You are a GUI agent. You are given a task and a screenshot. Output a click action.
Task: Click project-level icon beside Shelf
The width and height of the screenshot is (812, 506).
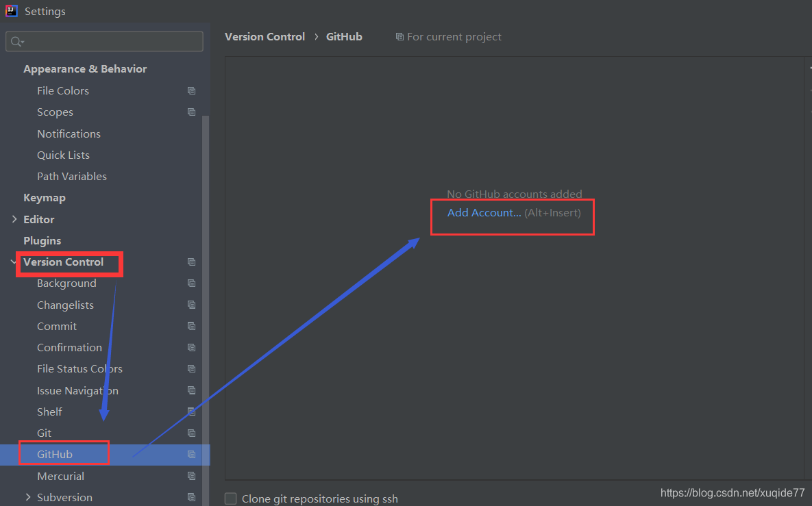click(x=192, y=412)
